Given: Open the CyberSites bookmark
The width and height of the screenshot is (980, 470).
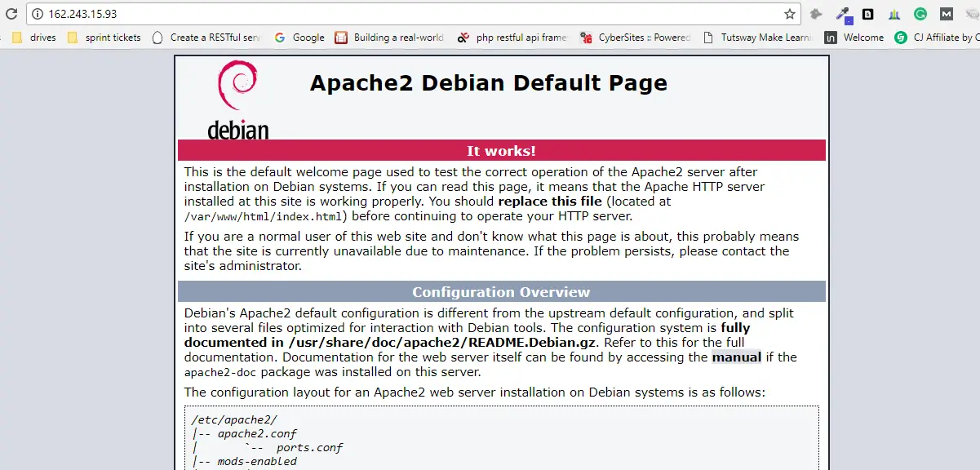Looking at the screenshot, I should [636, 38].
